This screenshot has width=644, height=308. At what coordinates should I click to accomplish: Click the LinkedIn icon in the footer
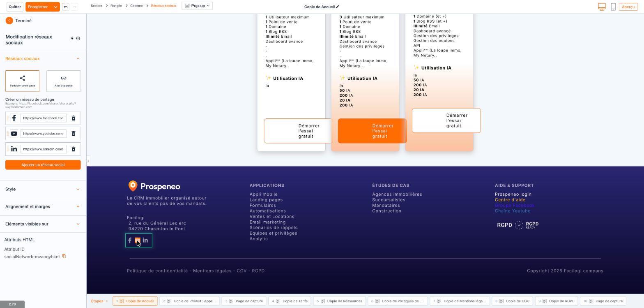(145, 241)
